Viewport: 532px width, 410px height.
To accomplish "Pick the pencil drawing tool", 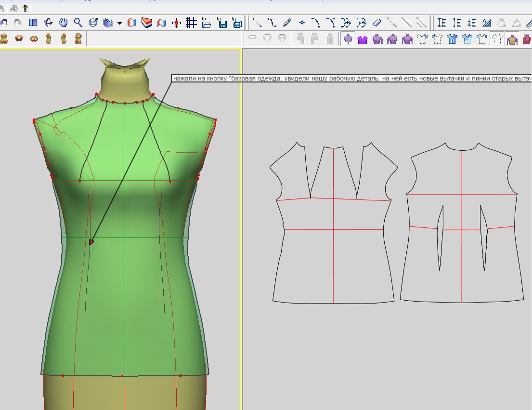I will pyautogui.click(x=287, y=23).
